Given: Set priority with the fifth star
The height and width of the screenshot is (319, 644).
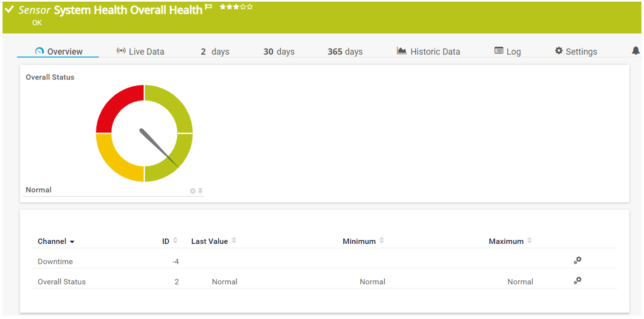Looking at the screenshot, I should click(250, 7).
